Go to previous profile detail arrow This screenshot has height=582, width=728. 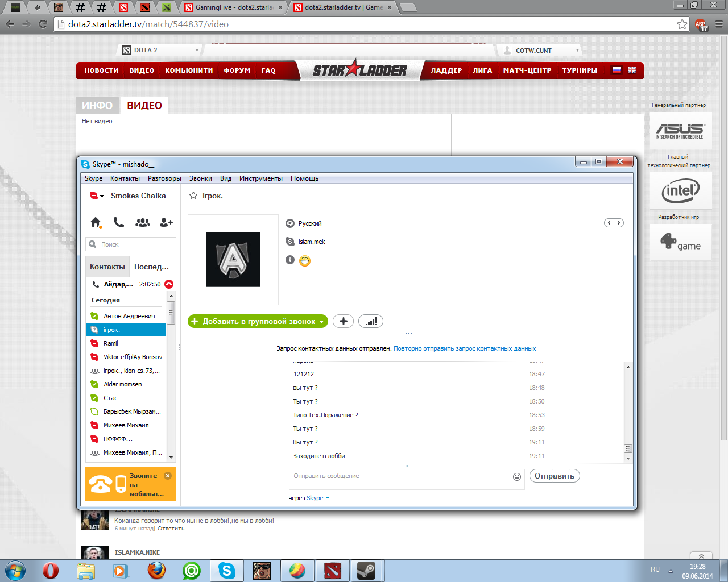[x=609, y=223]
